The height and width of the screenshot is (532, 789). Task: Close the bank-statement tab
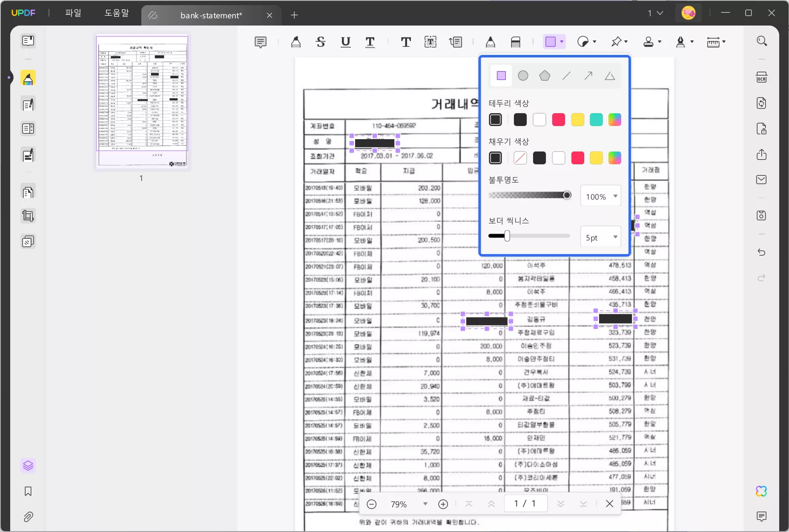(270, 15)
